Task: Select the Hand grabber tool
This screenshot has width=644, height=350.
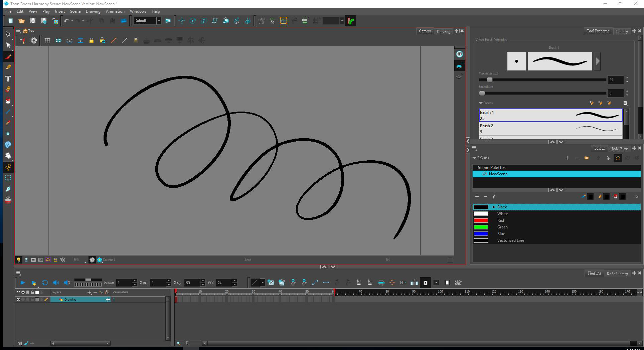Action: point(8,156)
